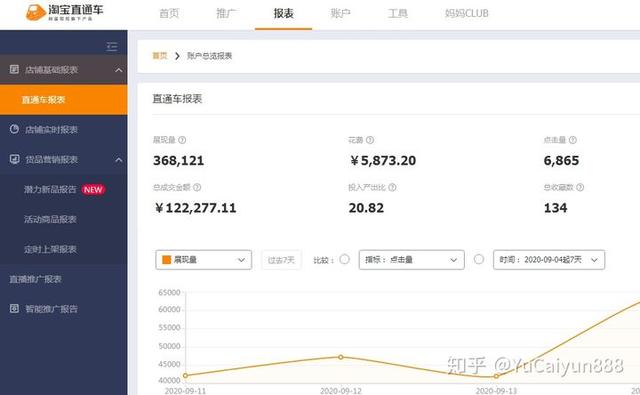Open the 时间 2020-09-04 date range dropdown
The width and height of the screenshot is (640, 395).
tap(549, 260)
